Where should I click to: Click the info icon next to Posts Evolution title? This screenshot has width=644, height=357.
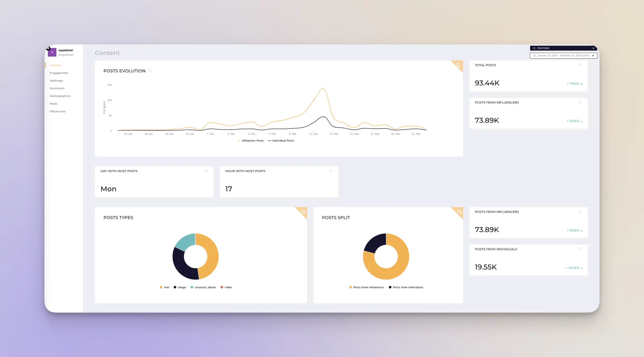pyautogui.click(x=149, y=71)
